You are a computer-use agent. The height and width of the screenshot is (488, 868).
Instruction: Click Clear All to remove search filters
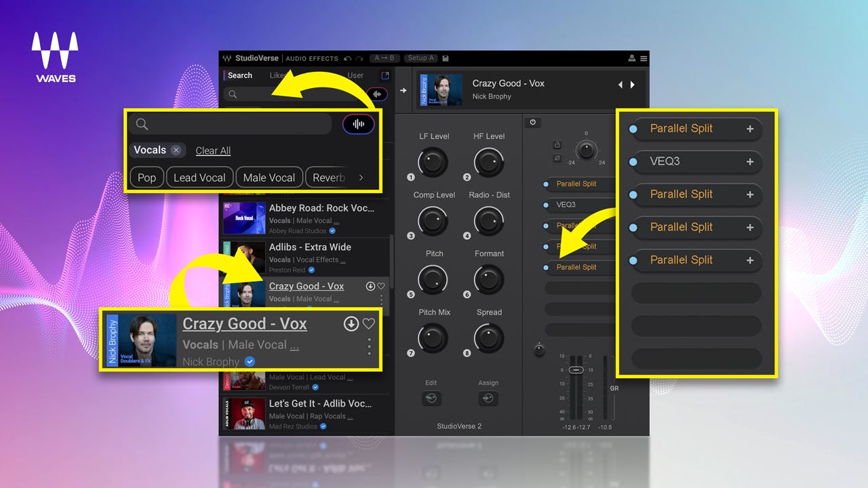(x=213, y=150)
